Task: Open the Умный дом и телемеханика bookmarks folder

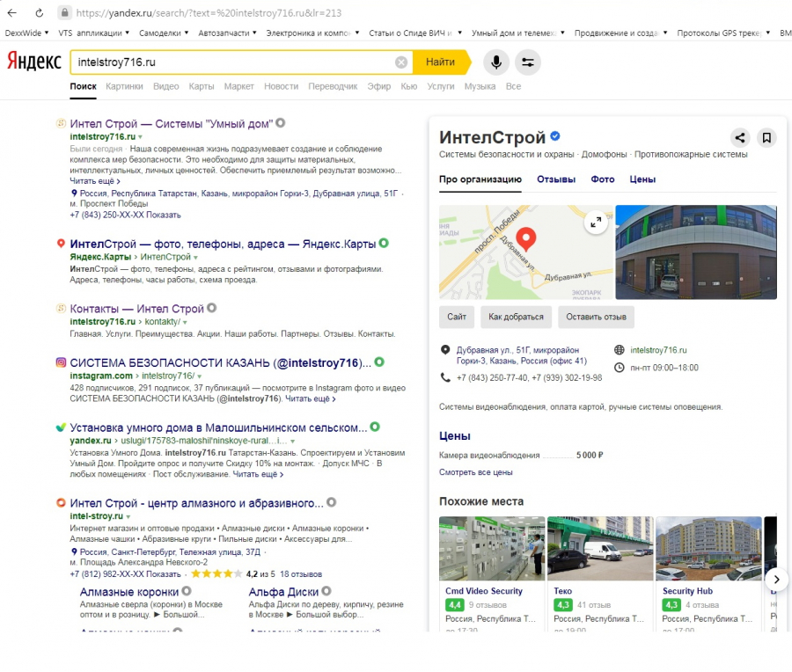Action: pos(518,33)
